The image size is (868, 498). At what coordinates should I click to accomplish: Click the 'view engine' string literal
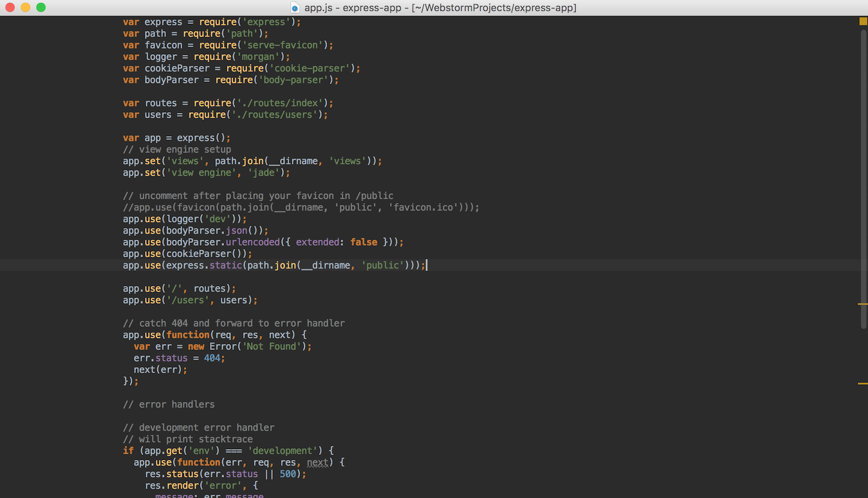[x=201, y=173]
